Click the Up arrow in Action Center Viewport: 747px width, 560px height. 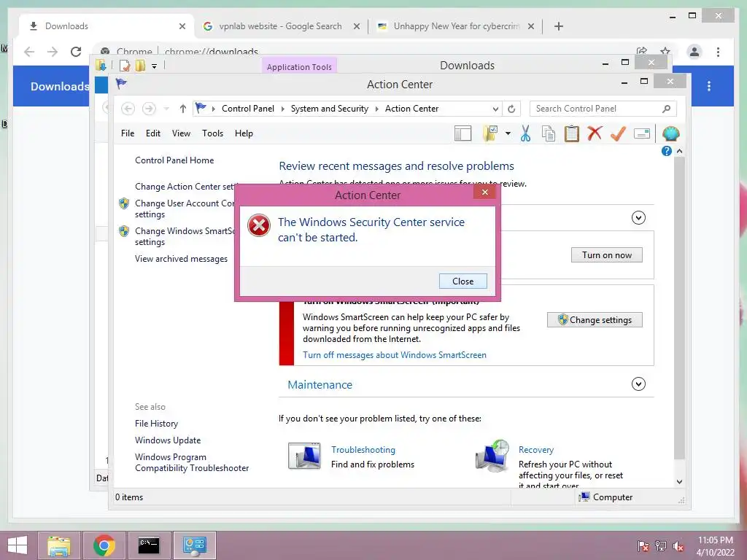pos(182,109)
